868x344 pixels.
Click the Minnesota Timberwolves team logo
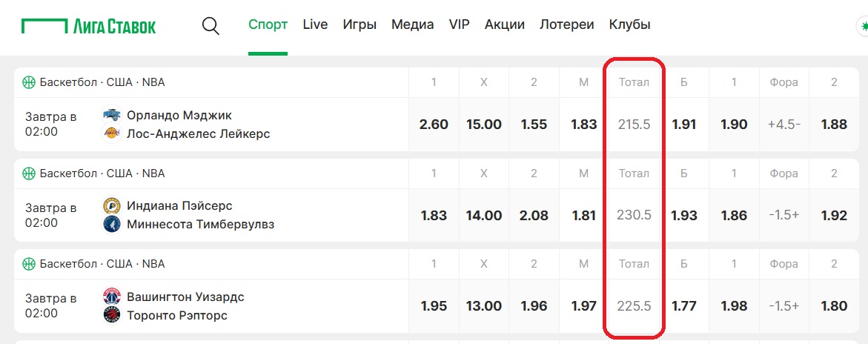(112, 224)
